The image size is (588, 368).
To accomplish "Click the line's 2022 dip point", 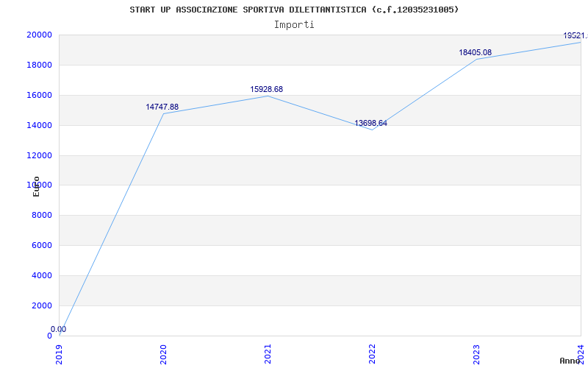I will [372, 130].
